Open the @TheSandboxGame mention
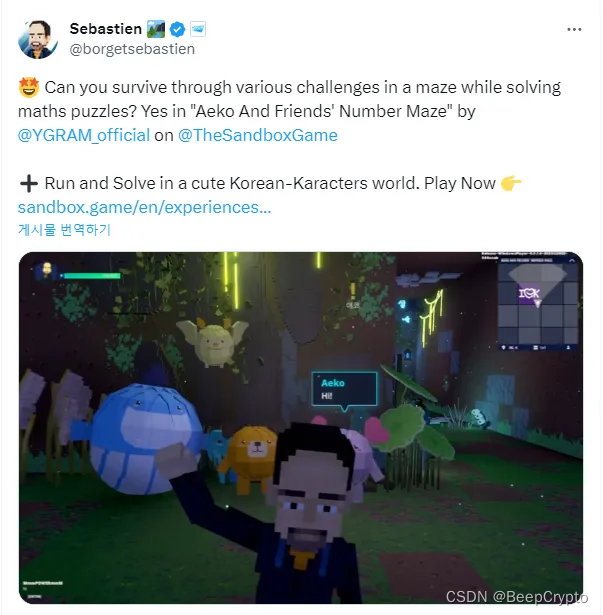This screenshot has height=615, width=603. [258, 135]
